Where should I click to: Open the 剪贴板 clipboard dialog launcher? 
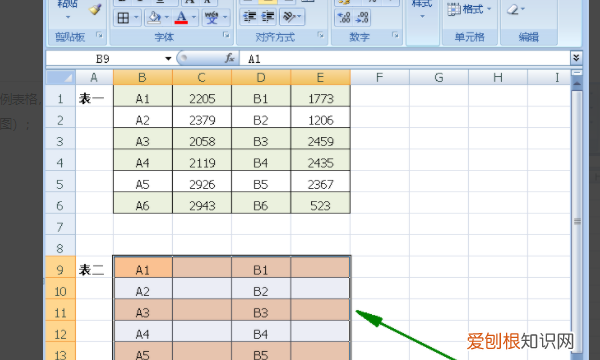pyautogui.click(x=99, y=36)
